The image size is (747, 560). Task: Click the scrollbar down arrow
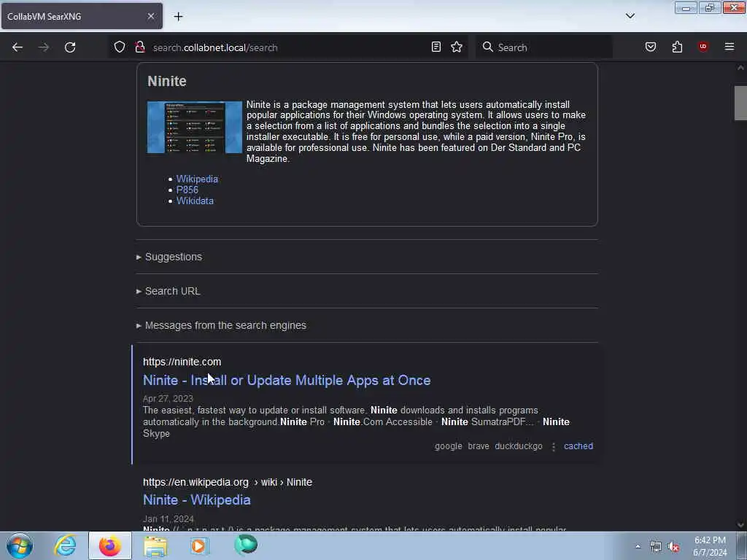(740, 525)
